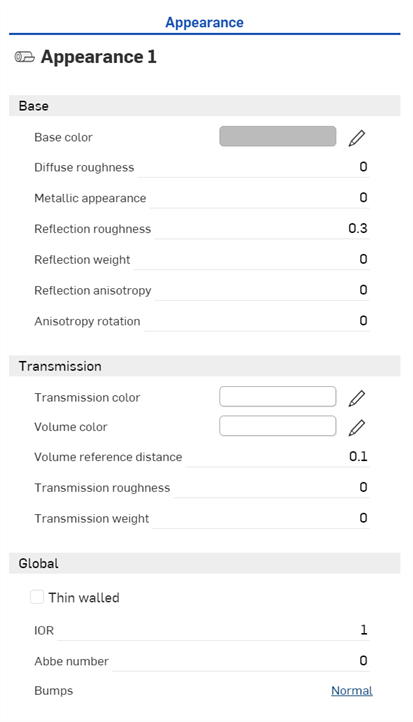The width and height of the screenshot is (413, 722).
Task: Click the IOR value field
Action: tap(213, 630)
